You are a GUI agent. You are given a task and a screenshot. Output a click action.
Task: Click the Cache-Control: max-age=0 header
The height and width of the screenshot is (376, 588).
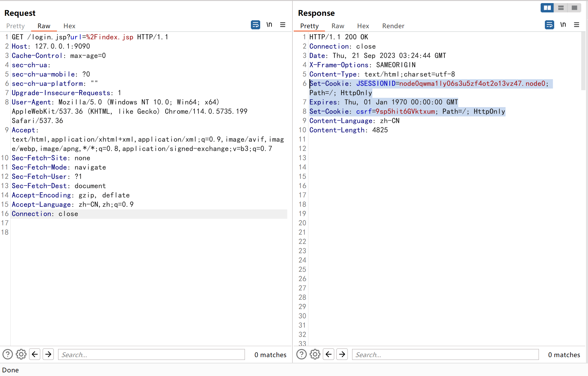(x=59, y=56)
